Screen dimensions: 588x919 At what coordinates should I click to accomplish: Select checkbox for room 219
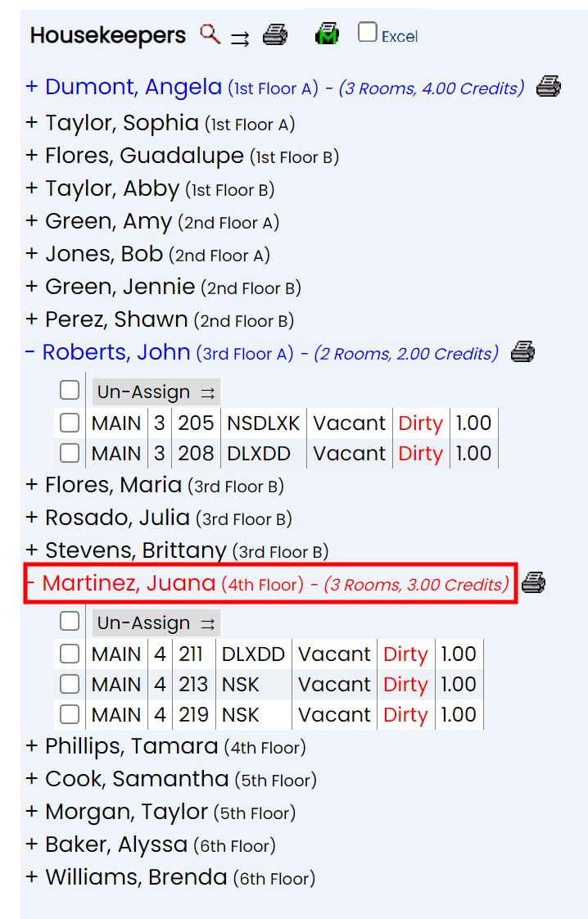pyautogui.click(x=70, y=714)
